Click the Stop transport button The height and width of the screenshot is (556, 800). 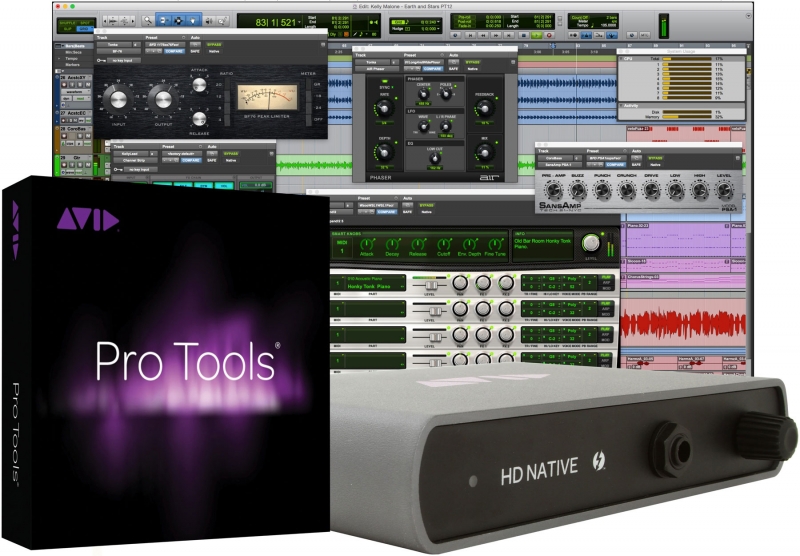tap(523, 35)
